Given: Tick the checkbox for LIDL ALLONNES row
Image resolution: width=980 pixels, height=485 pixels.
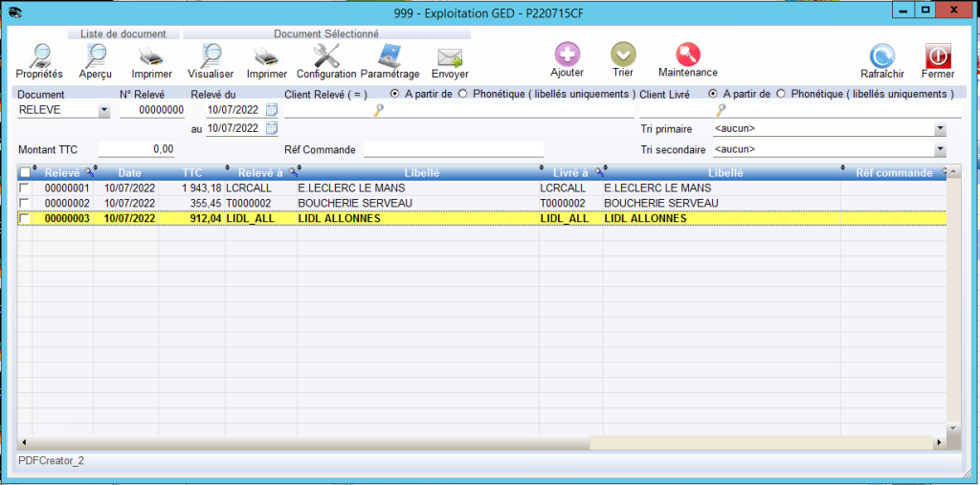Looking at the screenshot, I should [x=25, y=219].
